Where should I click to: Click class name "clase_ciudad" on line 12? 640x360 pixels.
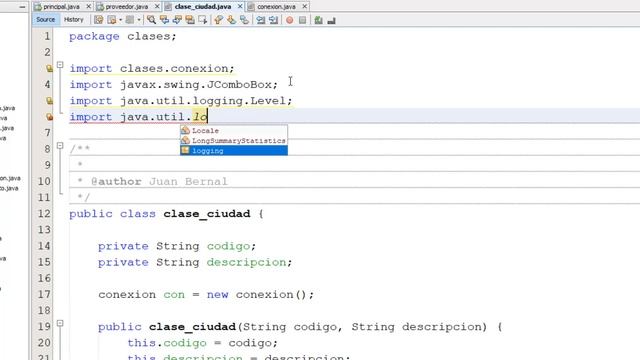(207, 214)
